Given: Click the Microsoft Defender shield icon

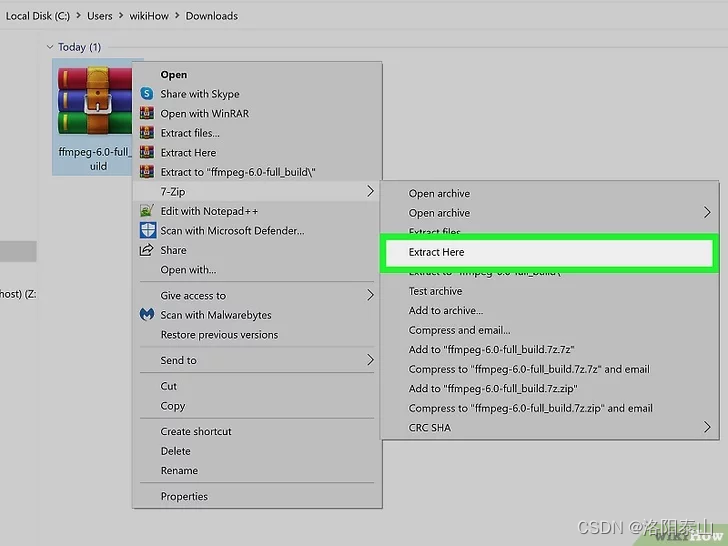Looking at the screenshot, I should point(148,230).
